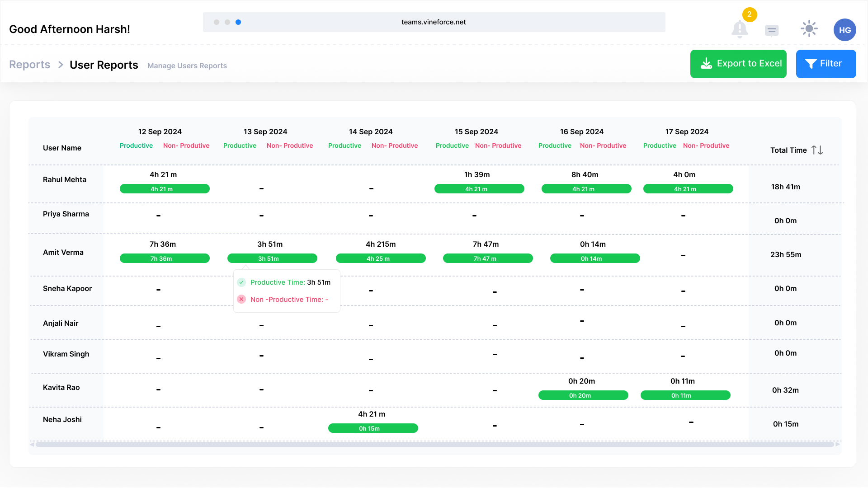Toggle the sun light-mode icon

(809, 29)
